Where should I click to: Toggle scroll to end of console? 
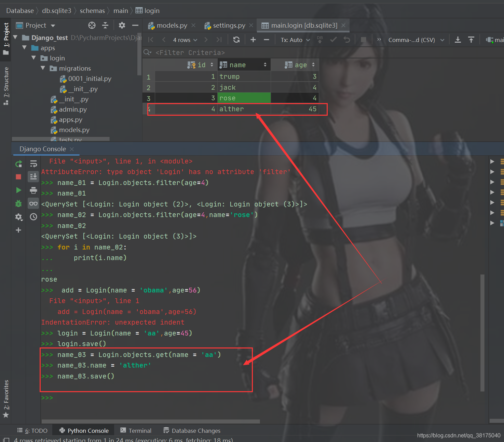[33, 176]
